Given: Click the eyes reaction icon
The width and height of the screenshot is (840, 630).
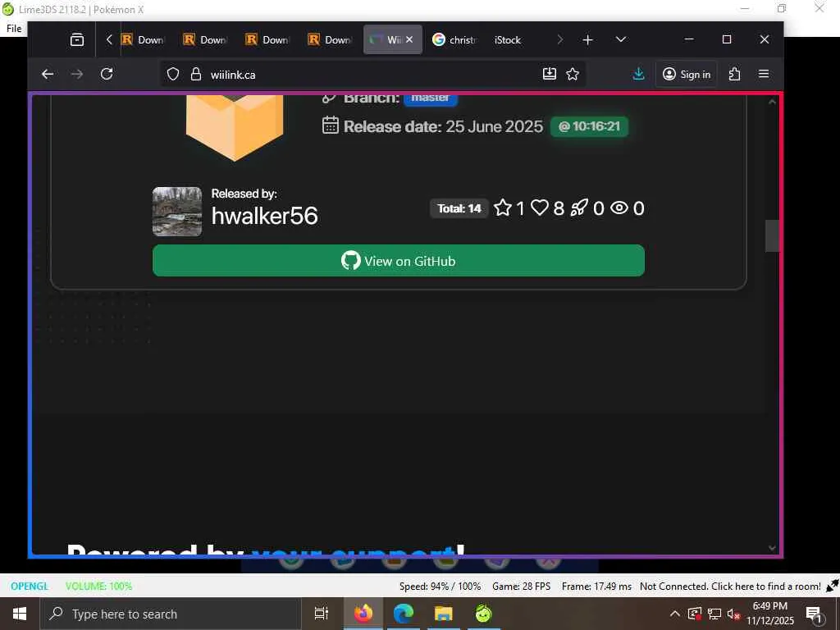Looking at the screenshot, I should click(x=619, y=208).
